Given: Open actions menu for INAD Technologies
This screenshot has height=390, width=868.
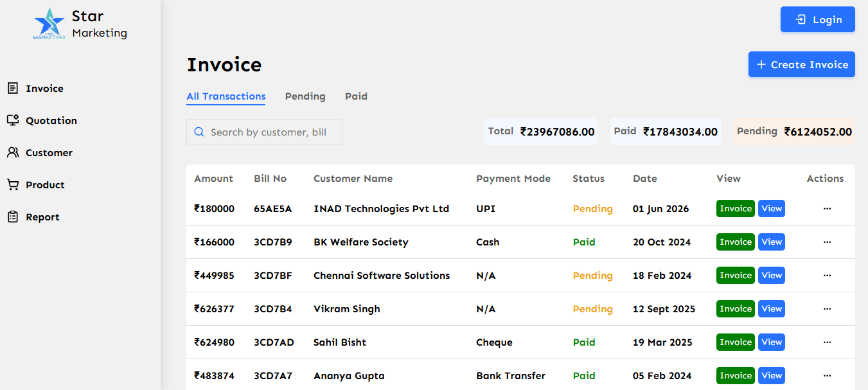Looking at the screenshot, I should coord(827,209).
